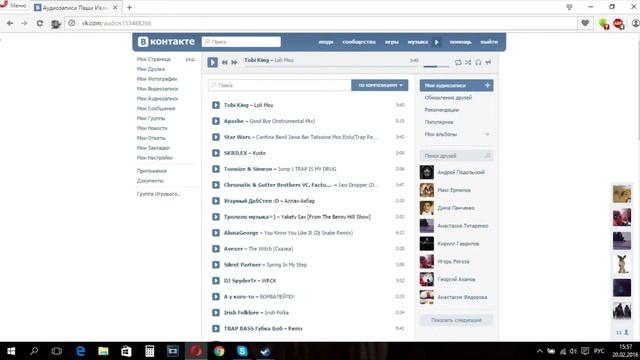Click the headphones icon in player

pos(478,62)
